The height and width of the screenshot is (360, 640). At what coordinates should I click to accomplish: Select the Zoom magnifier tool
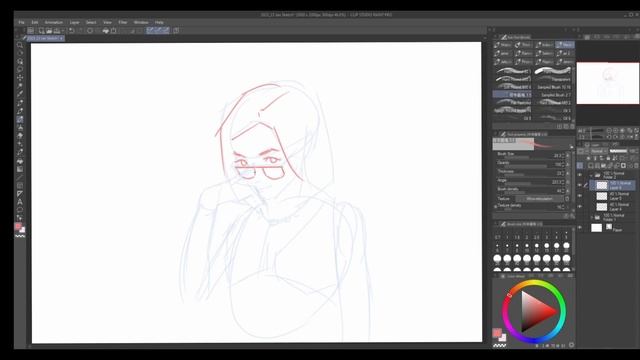pos(20,45)
